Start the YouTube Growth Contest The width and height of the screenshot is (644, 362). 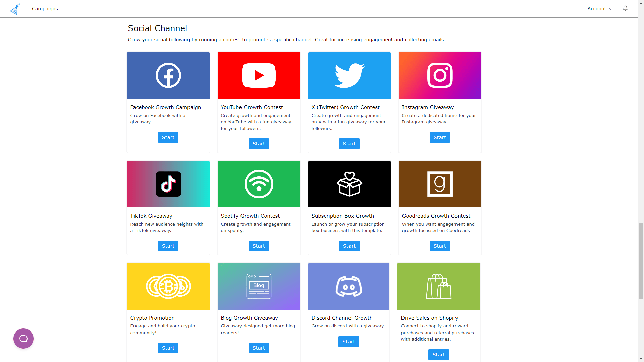click(x=259, y=144)
